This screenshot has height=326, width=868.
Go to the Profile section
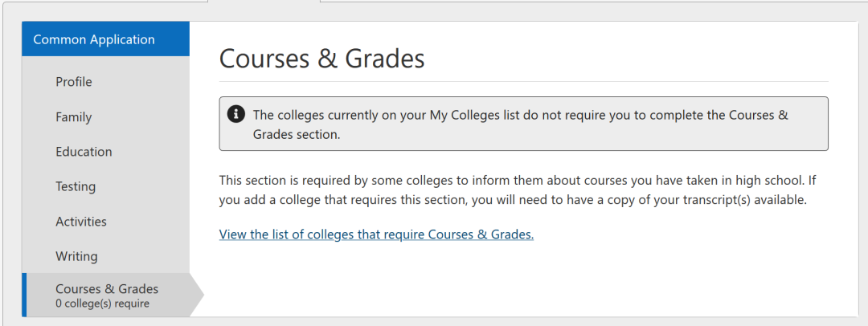pyautogui.click(x=74, y=82)
